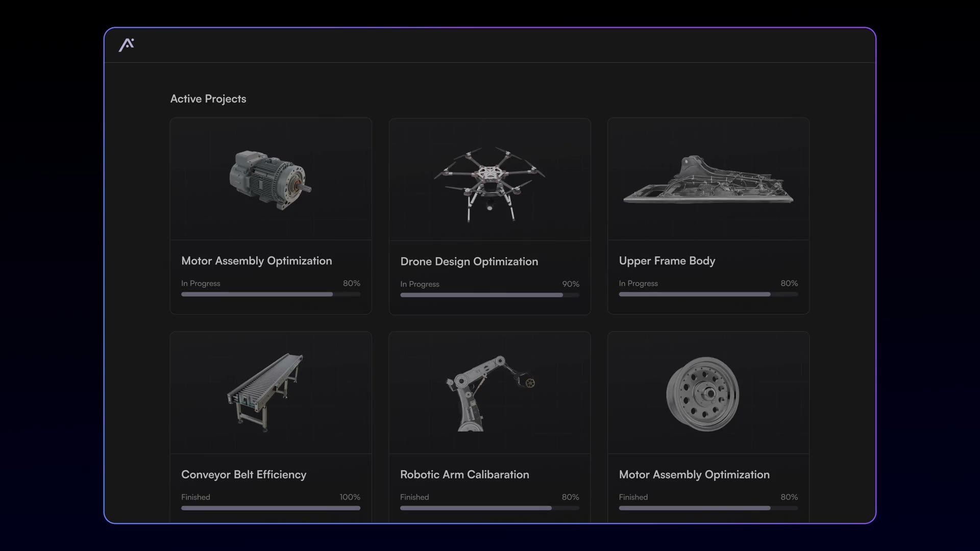
Task: Click In Progress status on Upper Frame Body
Action: 639,284
